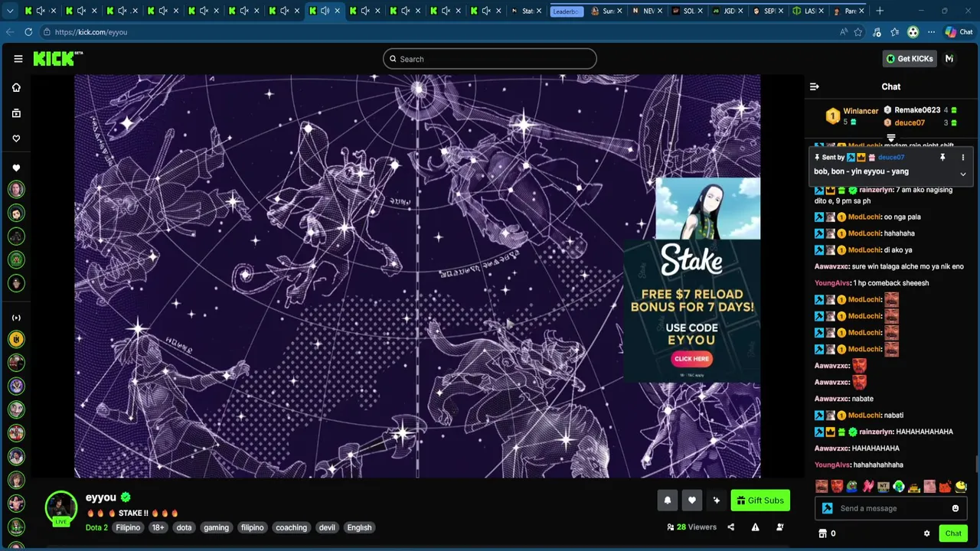Click deuce07 in the pinned message

890,157
